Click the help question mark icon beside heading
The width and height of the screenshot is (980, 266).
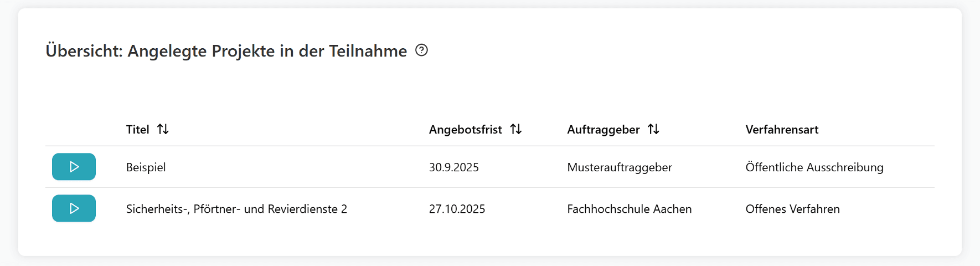[x=421, y=50]
